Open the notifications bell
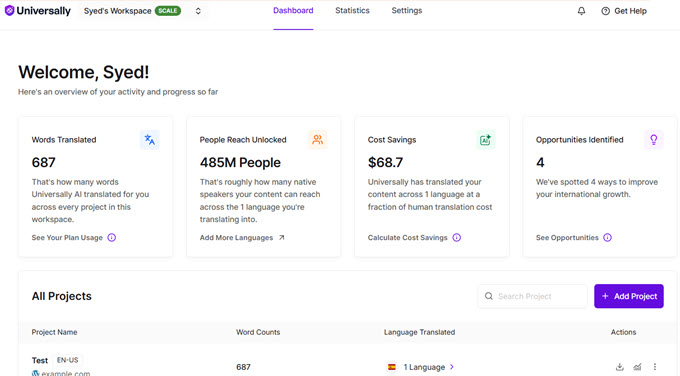The width and height of the screenshot is (680, 376). click(581, 11)
